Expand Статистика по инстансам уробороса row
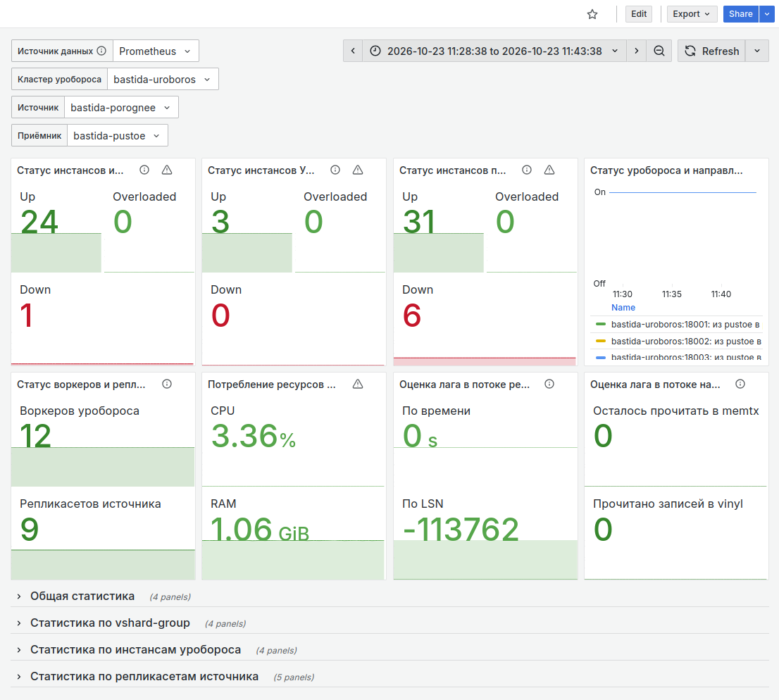779x700 pixels. click(x=135, y=650)
